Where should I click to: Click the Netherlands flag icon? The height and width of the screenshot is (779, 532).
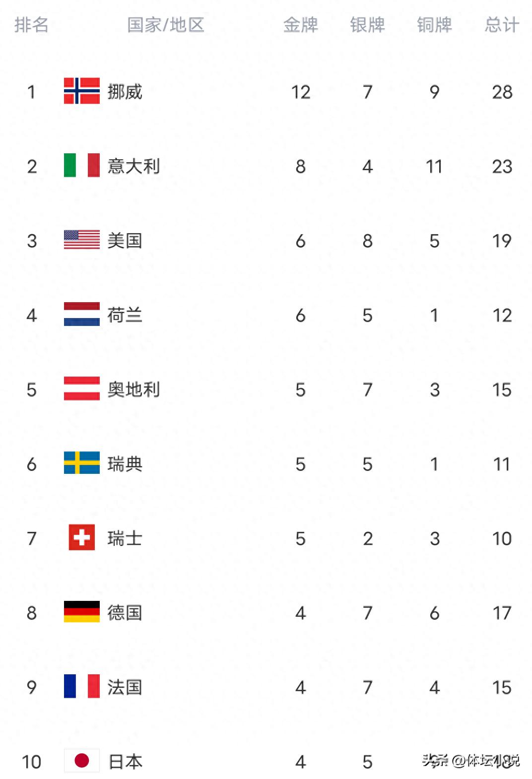coord(82,314)
